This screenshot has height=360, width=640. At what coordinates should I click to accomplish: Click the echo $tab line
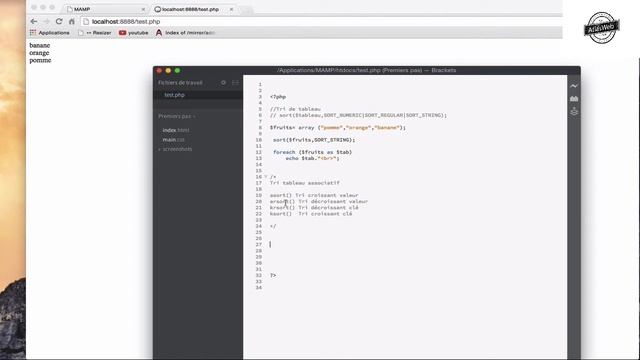[312, 158]
